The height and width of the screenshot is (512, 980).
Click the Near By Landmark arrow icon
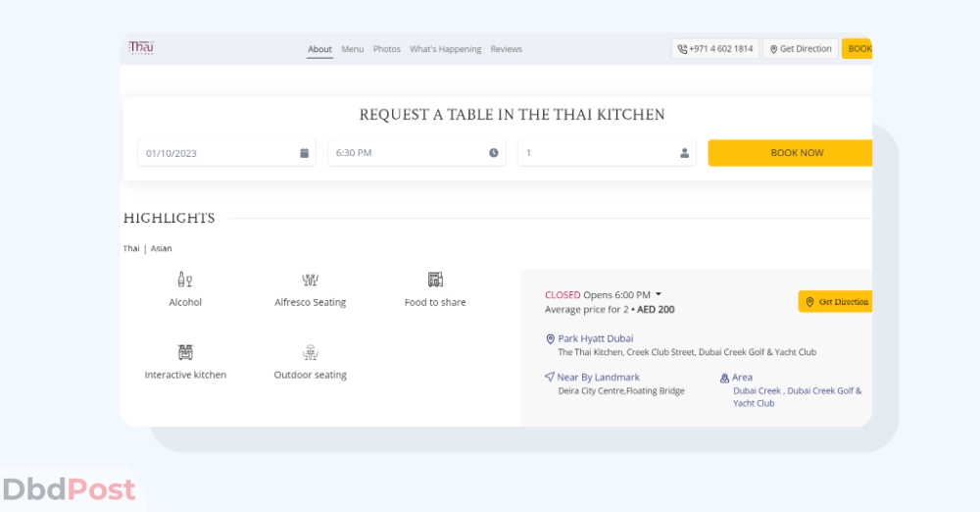pyautogui.click(x=550, y=377)
